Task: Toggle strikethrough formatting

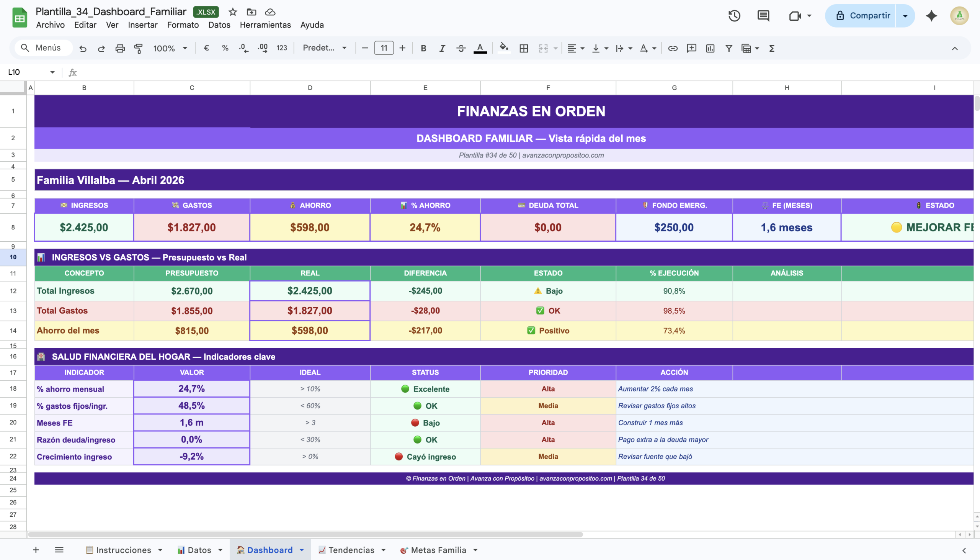Action: (461, 49)
